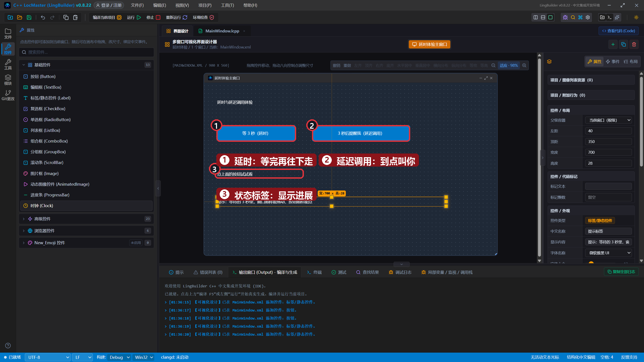Click the 运行 run button

(134, 17)
